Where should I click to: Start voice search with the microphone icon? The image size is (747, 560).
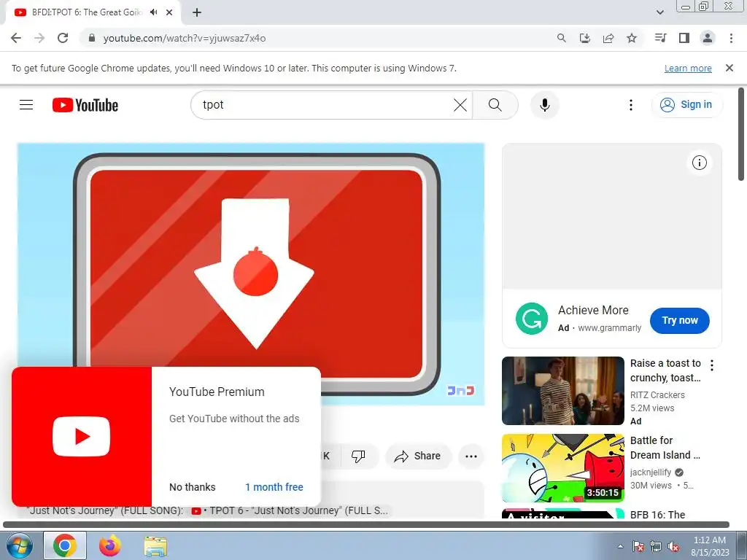pyautogui.click(x=544, y=105)
